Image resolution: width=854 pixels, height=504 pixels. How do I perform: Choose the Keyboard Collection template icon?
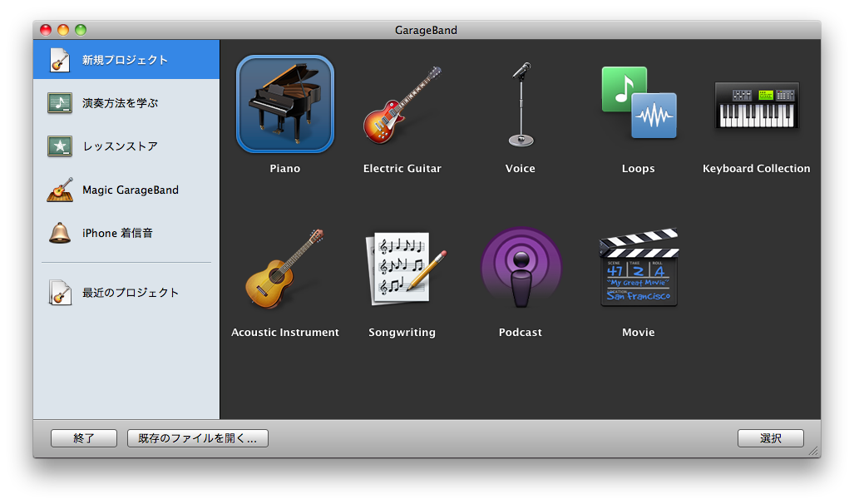tap(757, 105)
